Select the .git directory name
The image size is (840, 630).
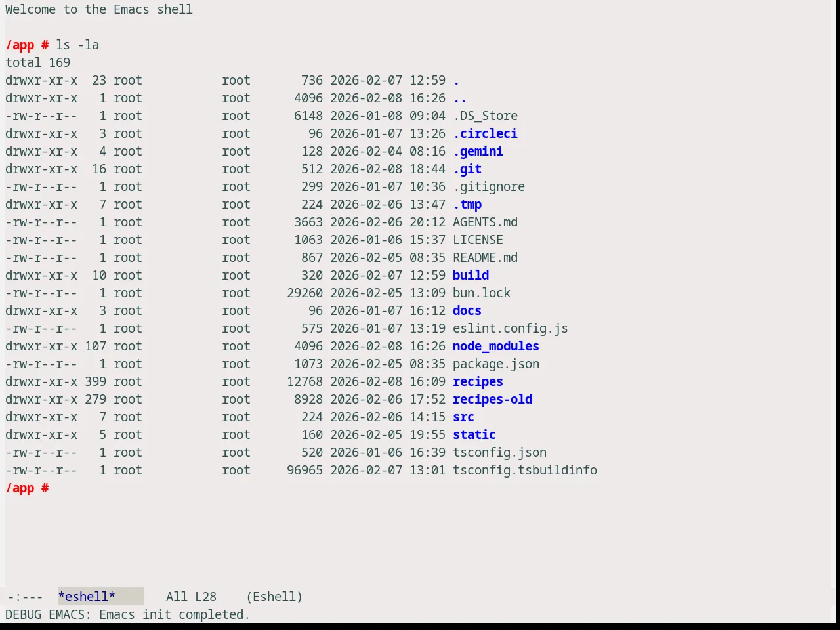tap(467, 169)
